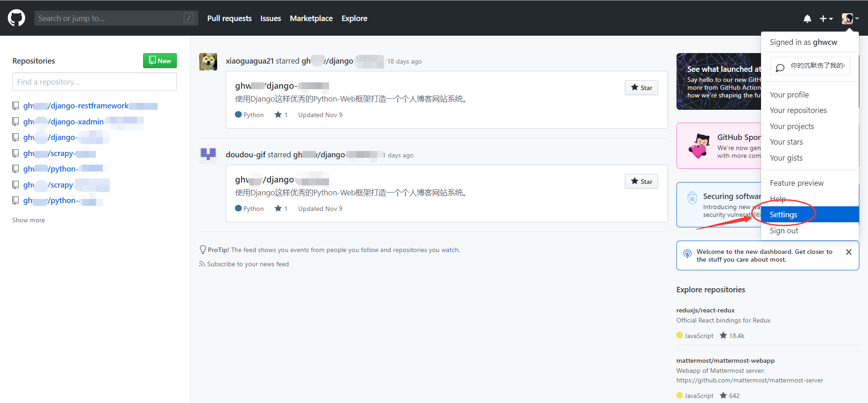Star the repo in doudou-gif's card
The width and height of the screenshot is (868, 403).
click(x=641, y=182)
